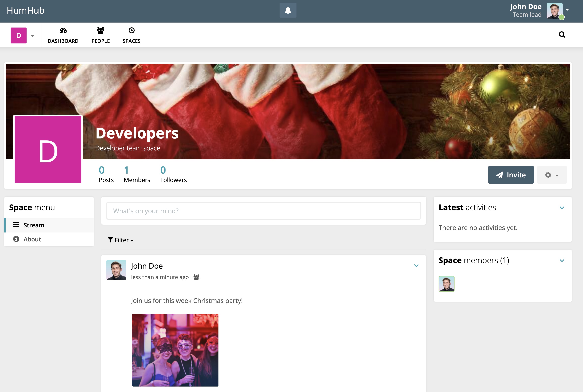This screenshot has height=392, width=583.
Task: Open the John Doe post author link
Action: pyautogui.click(x=147, y=266)
